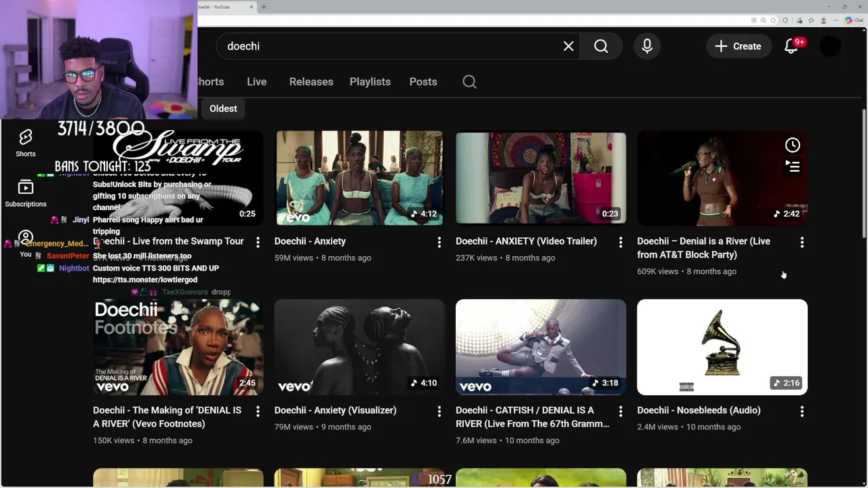Open the Denial is a River AT&T Block Party title
Screen dimensions: 868x488
[704, 248]
